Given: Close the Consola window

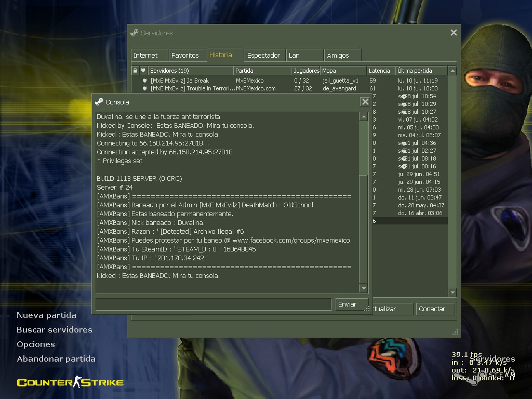Looking at the screenshot, I should pyautogui.click(x=365, y=101).
